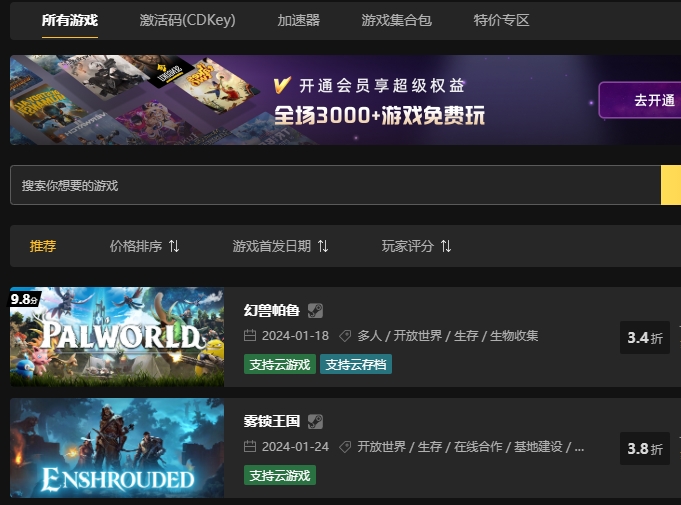Click the 3.4折 discount label

645,337
